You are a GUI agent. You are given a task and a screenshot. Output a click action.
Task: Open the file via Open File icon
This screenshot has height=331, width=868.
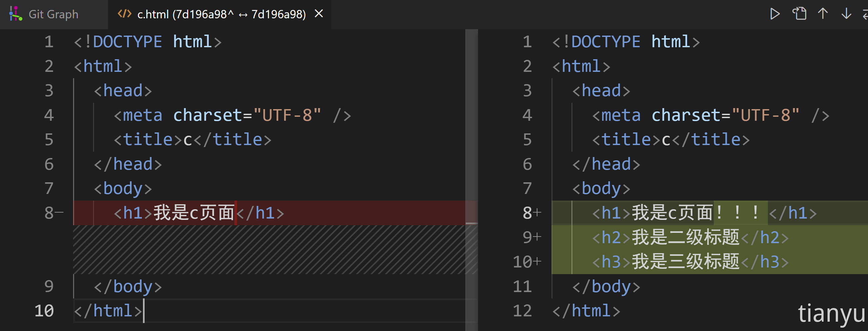[799, 14]
